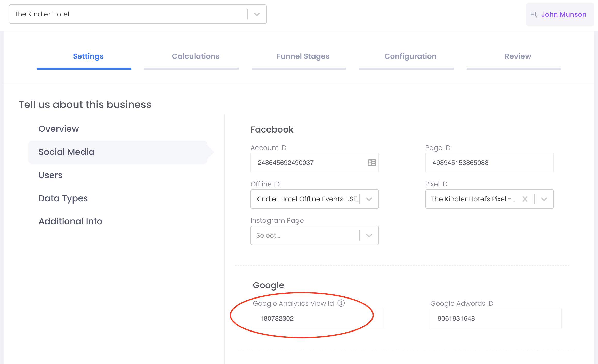598x364 pixels.
Task: Switch to the Calculations tab
Action: [x=196, y=56]
